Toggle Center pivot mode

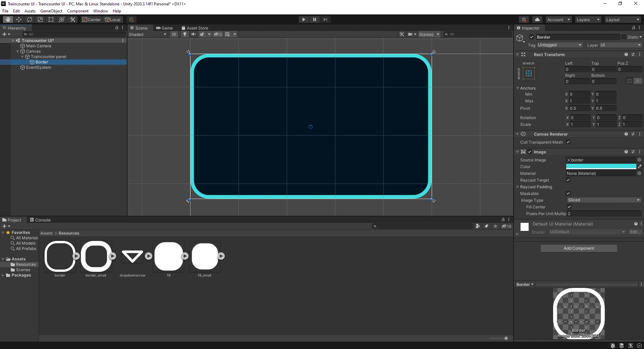point(92,19)
